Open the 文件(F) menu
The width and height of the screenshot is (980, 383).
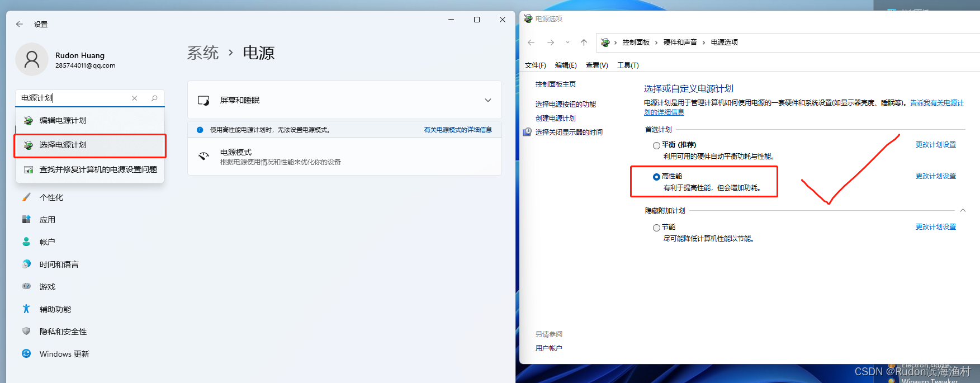[x=536, y=65]
